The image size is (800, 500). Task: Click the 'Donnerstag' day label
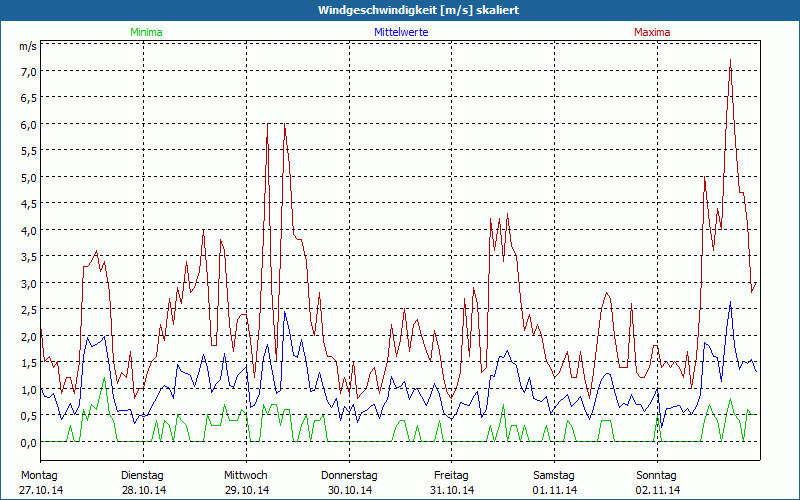pos(349,475)
